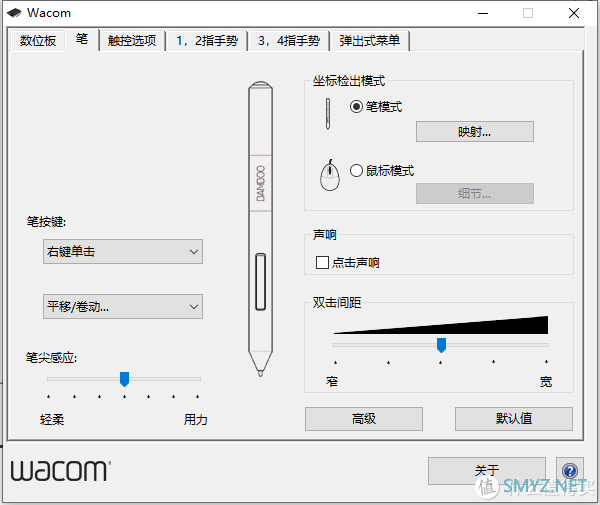Click the mouse icon beside 鼠标模式

click(329, 175)
